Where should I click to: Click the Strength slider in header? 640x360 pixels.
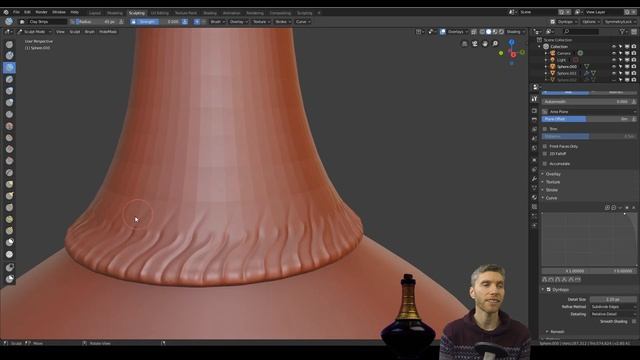click(x=155, y=22)
